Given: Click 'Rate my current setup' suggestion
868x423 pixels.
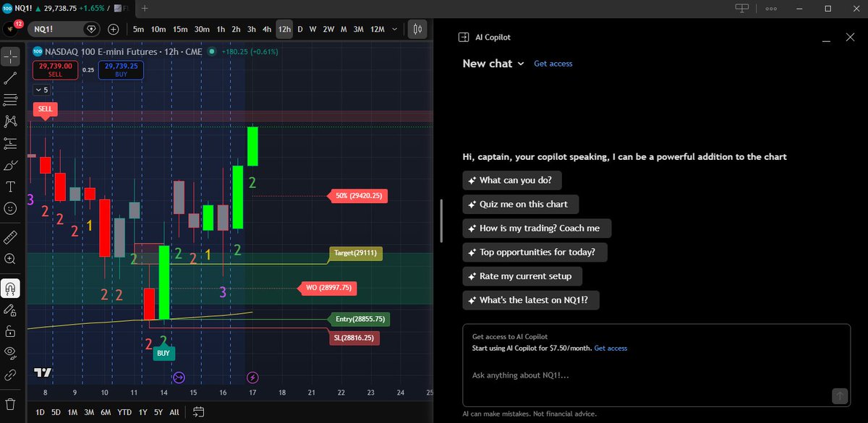Looking at the screenshot, I should [x=522, y=275].
